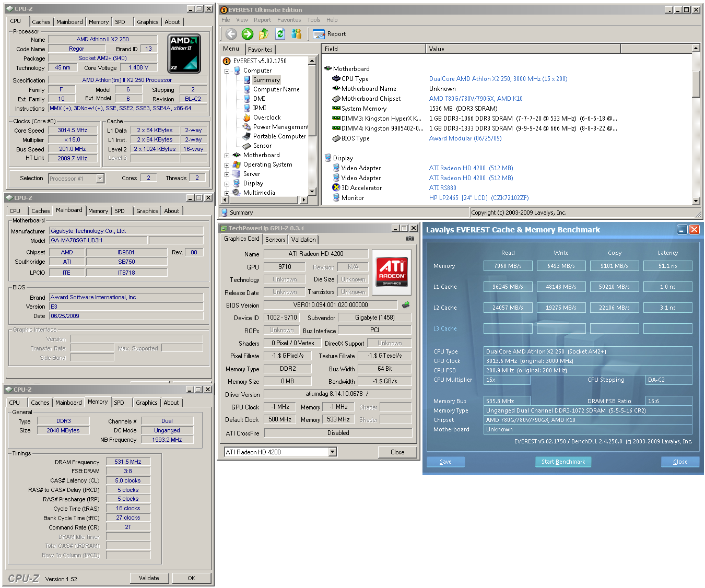Image resolution: width=705 pixels, height=588 pixels.
Task: Click the users icon in EVEREST toolbar
Action: coord(297,34)
